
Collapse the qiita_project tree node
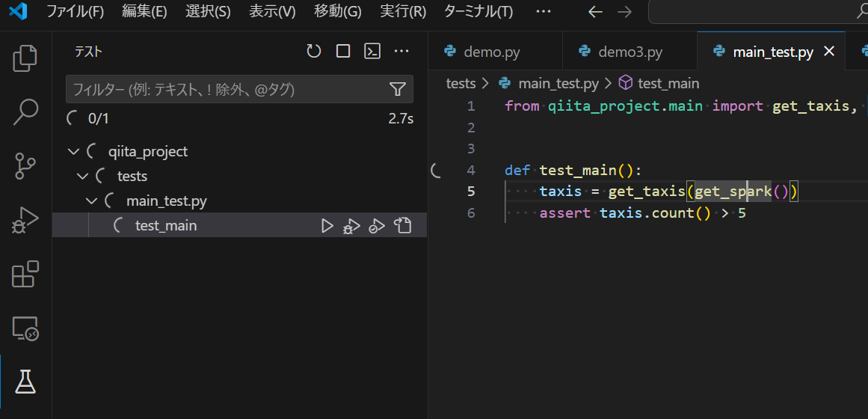tap(73, 151)
